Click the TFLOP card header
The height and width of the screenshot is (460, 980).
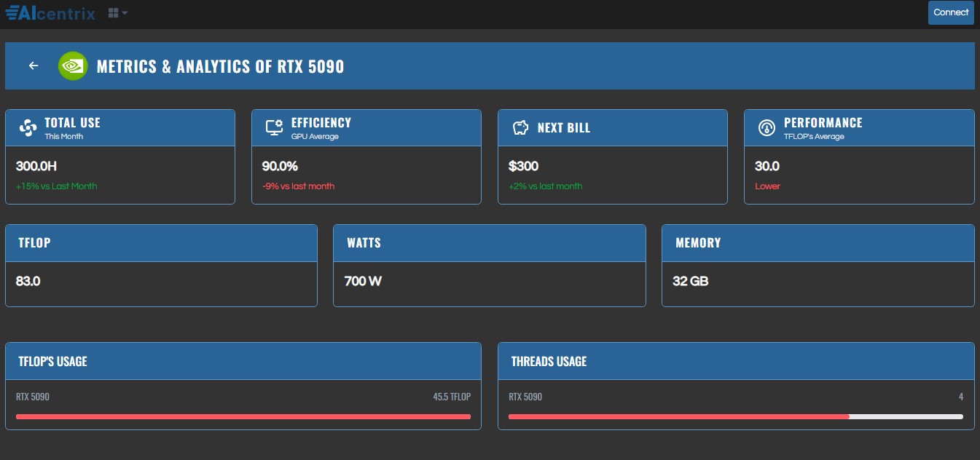pos(161,243)
